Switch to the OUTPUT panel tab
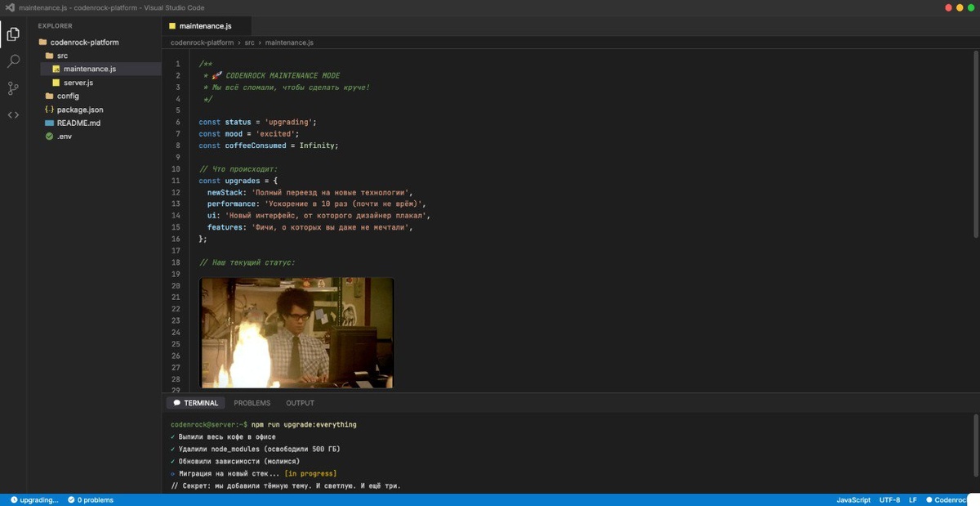The width and height of the screenshot is (980, 506). (300, 403)
